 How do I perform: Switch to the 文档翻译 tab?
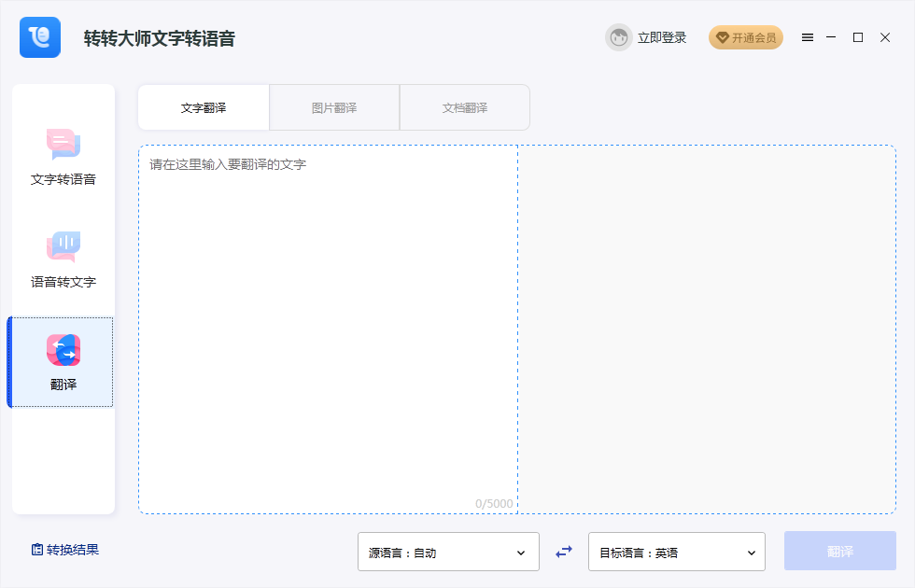pyautogui.click(x=464, y=106)
